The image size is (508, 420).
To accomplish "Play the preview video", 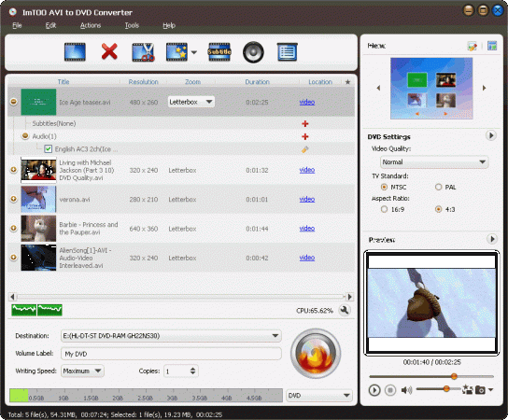I will click(x=374, y=390).
